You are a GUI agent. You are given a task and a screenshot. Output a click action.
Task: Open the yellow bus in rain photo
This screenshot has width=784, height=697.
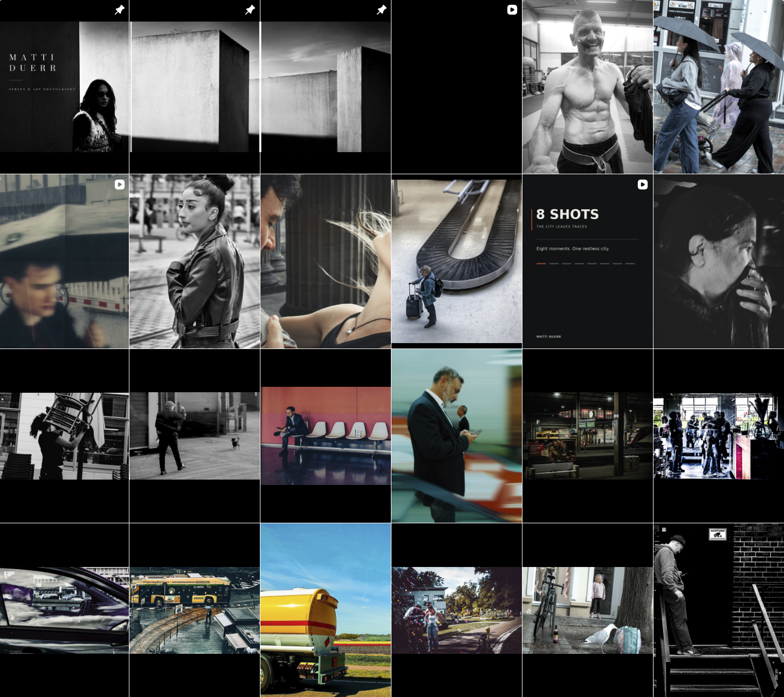[195, 610]
